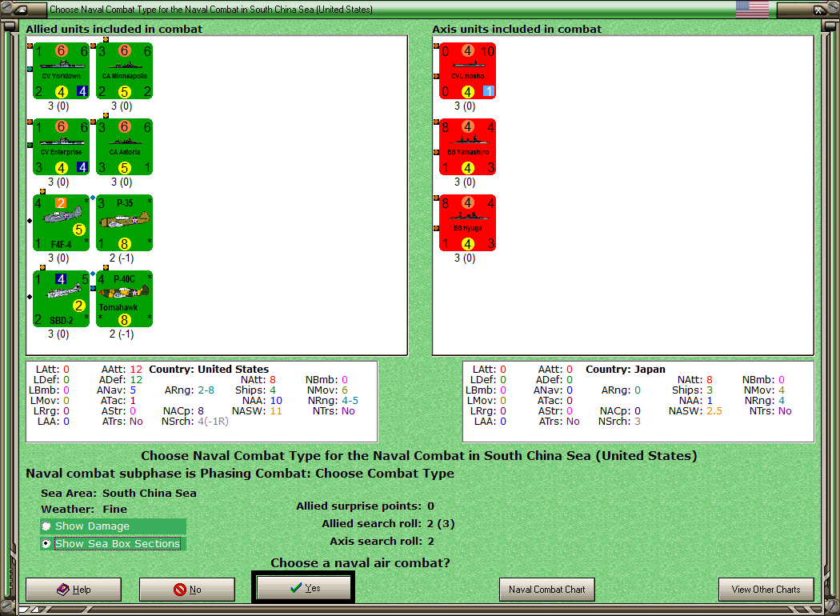
Task: Click the United States NASW value 11
Action: [x=276, y=411]
